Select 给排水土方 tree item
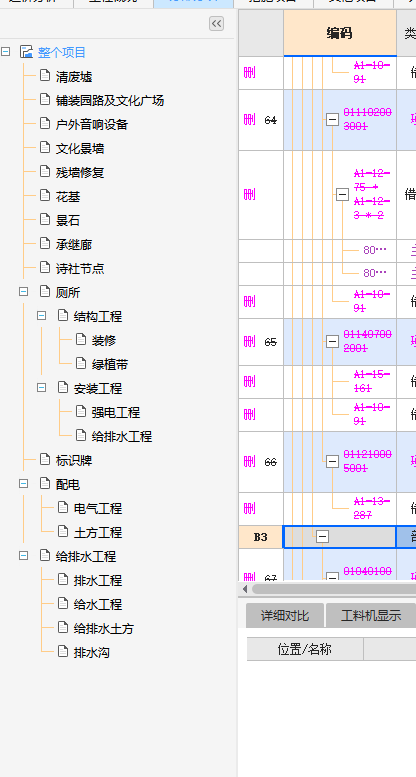Image resolution: width=416 pixels, height=777 pixels. 104,628
